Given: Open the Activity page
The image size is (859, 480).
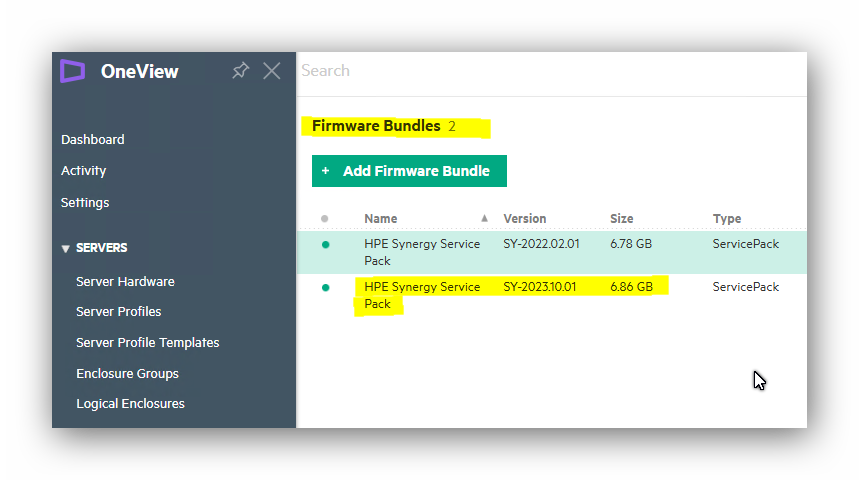Looking at the screenshot, I should tap(83, 171).
